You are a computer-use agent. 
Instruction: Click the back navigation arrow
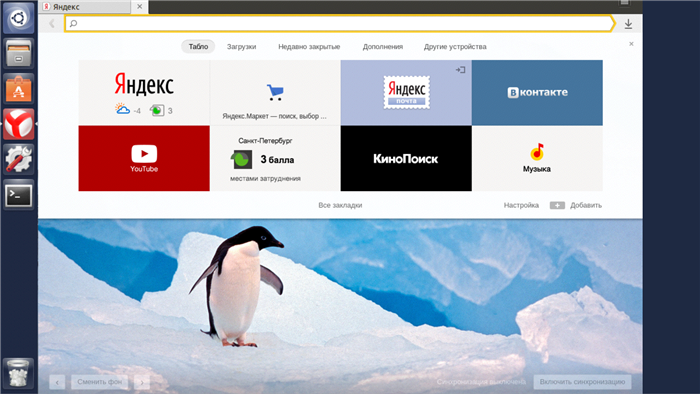coord(52,24)
